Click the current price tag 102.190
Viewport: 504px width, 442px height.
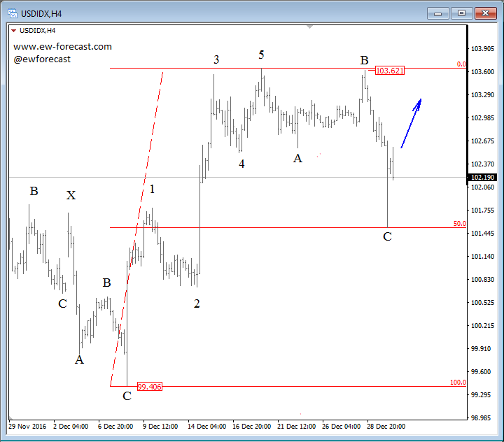pyautogui.click(x=482, y=178)
